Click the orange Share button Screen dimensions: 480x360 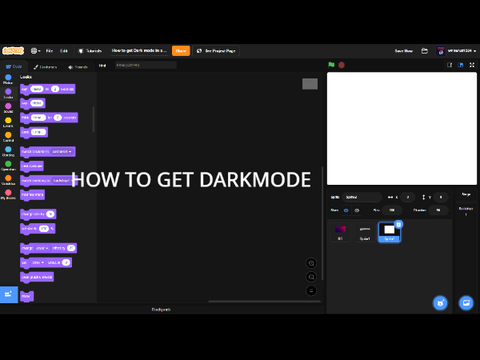(x=181, y=51)
